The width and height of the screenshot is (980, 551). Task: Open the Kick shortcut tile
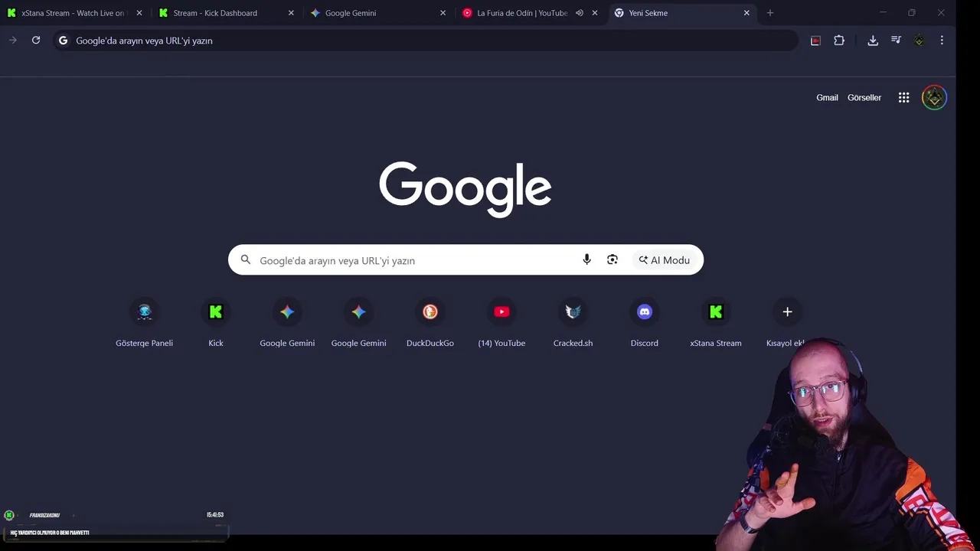[216, 322]
